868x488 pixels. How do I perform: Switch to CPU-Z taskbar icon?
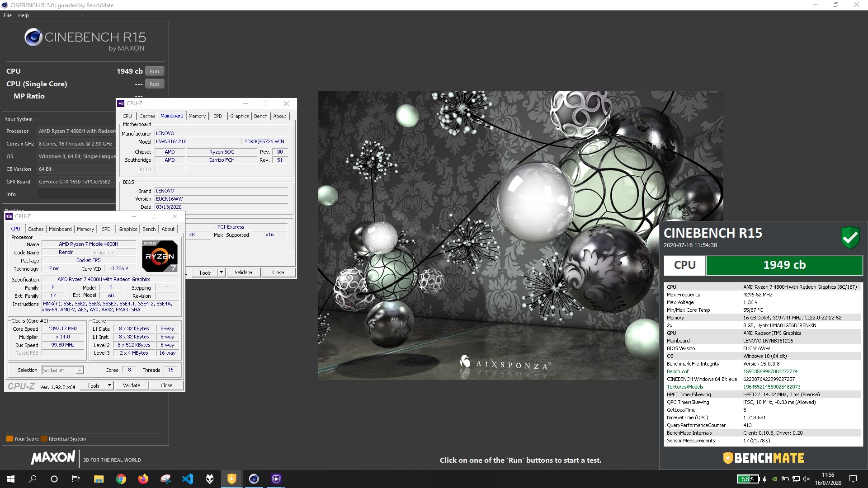pos(276,479)
